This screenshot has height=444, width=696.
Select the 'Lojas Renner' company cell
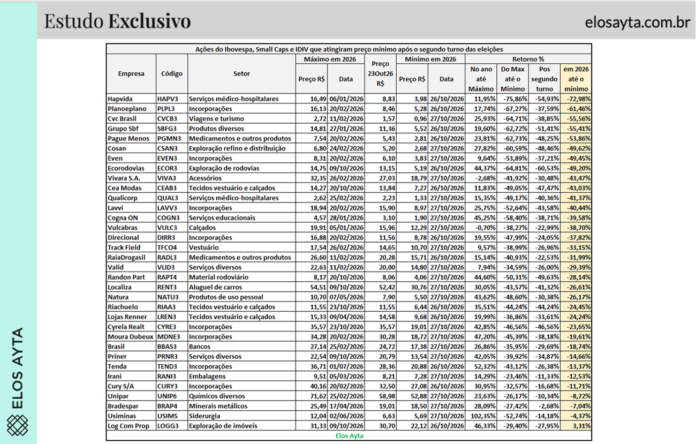[x=131, y=317]
